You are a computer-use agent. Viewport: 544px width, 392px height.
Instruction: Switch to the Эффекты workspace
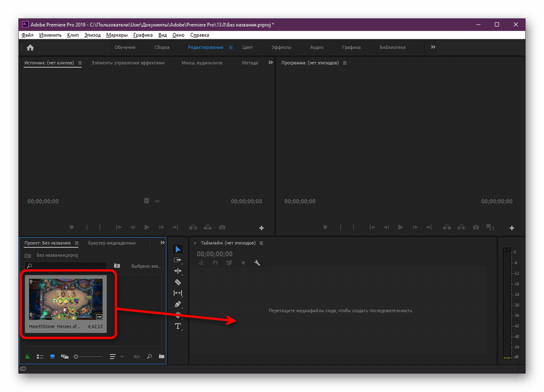click(x=281, y=47)
